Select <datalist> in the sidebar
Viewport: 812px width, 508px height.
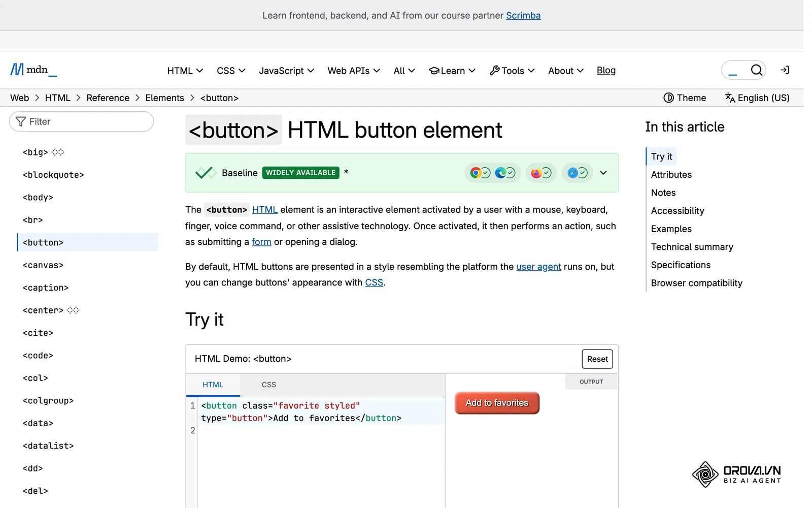(x=48, y=446)
